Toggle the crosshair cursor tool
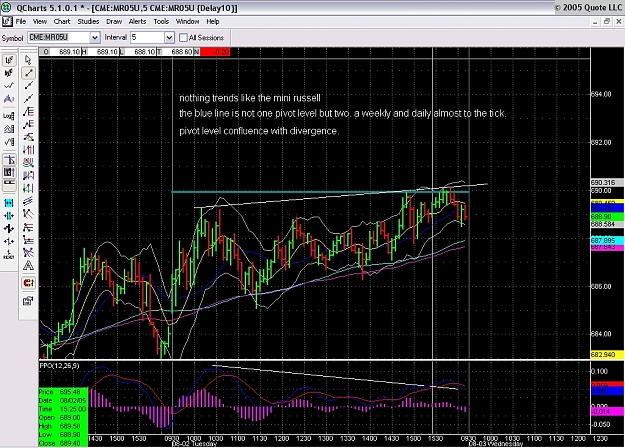This screenshot has height=448, width=625. tap(9, 159)
